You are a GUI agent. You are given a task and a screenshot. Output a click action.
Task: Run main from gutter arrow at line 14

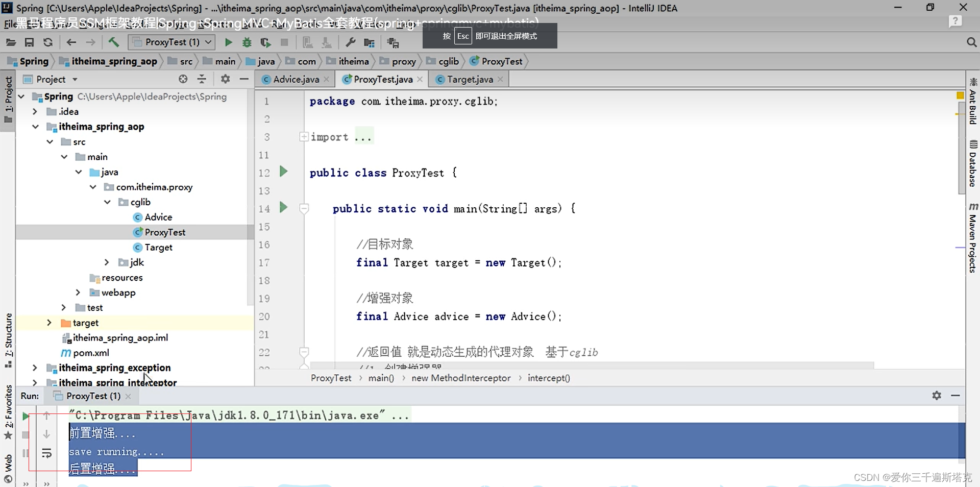pyautogui.click(x=284, y=207)
